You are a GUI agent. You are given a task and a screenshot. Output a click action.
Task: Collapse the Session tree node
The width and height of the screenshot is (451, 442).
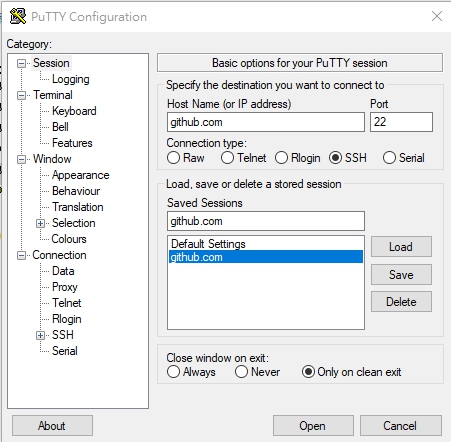[21, 63]
